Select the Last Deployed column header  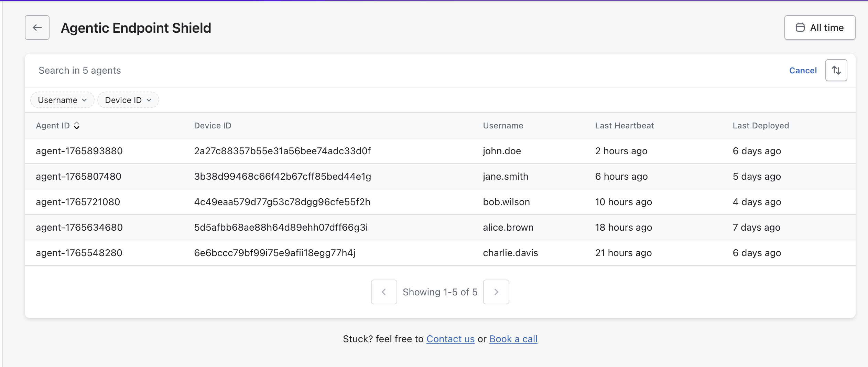tap(761, 126)
